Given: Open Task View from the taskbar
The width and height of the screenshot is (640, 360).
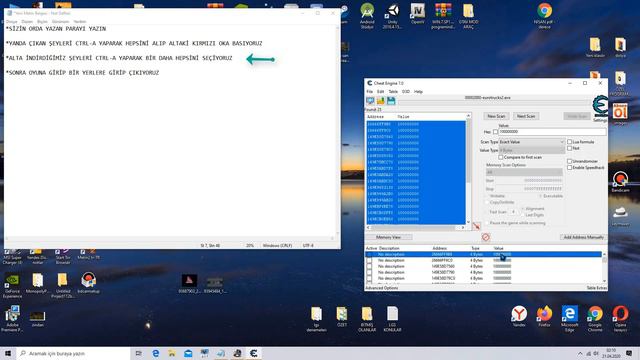Looking at the screenshot, I should pyautogui.click(x=139, y=353).
